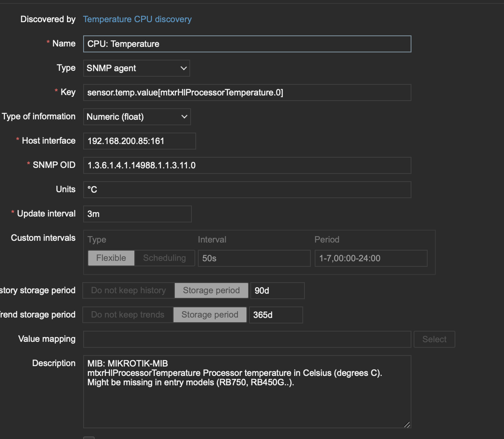
Task: Click the Value mapping field
Action: tap(247, 339)
